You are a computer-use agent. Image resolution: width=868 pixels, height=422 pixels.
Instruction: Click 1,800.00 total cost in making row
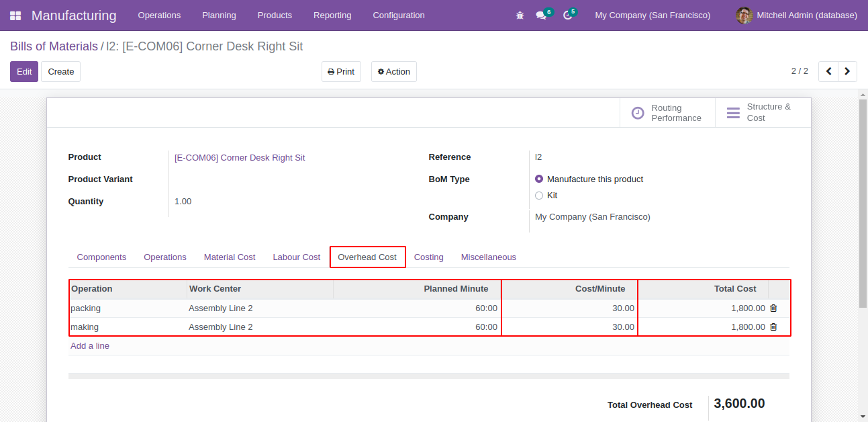[x=748, y=327]
